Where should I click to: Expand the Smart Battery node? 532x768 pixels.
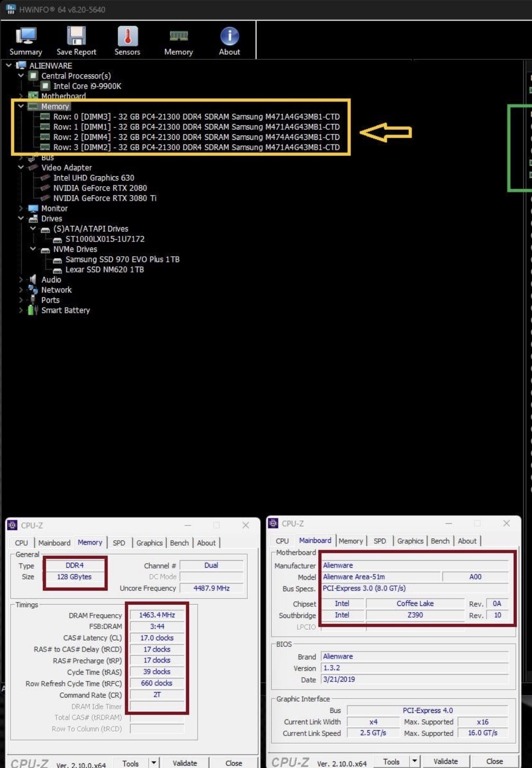coord(21,310)
